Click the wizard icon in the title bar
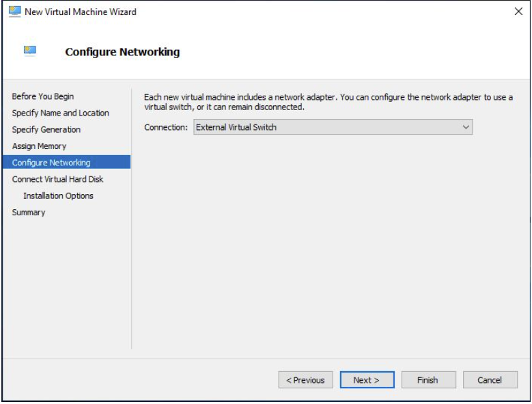Image resolution: width=532 pixels, height=404 pixels. [x=14, y=12]
